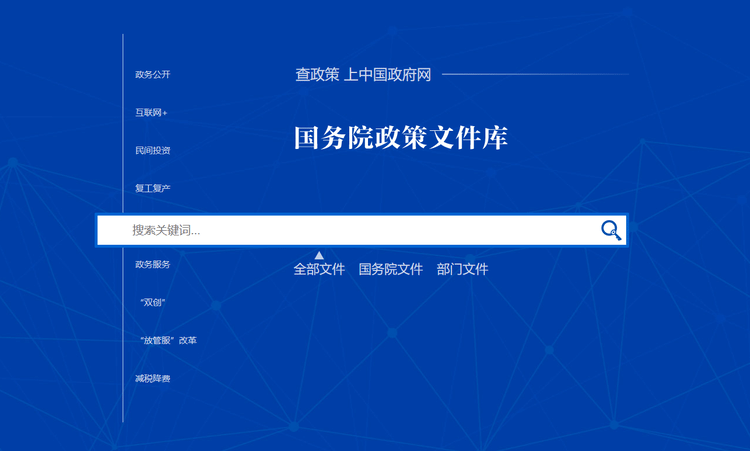Open the "放管服"改革 topic link
Screen dimensions: 750x451
click(168, 341)
